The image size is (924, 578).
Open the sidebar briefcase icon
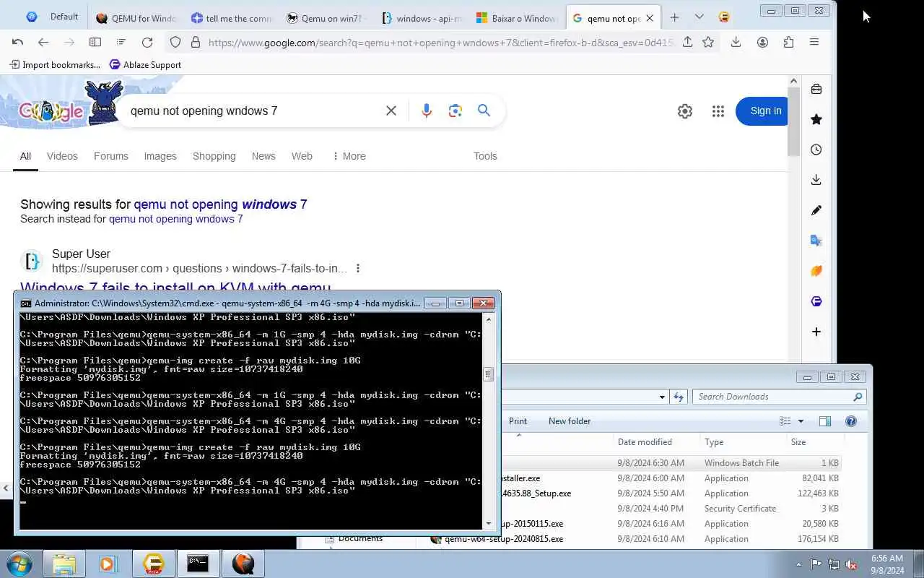click(816, 89)
